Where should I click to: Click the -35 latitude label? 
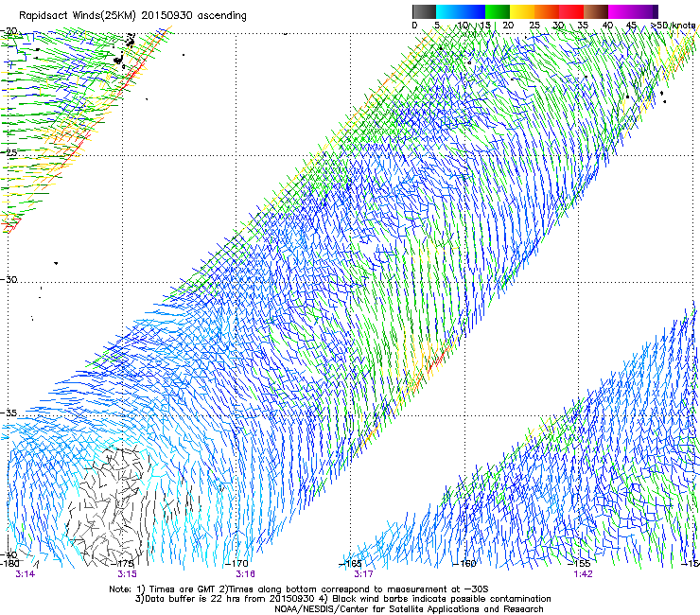[9, 413]
